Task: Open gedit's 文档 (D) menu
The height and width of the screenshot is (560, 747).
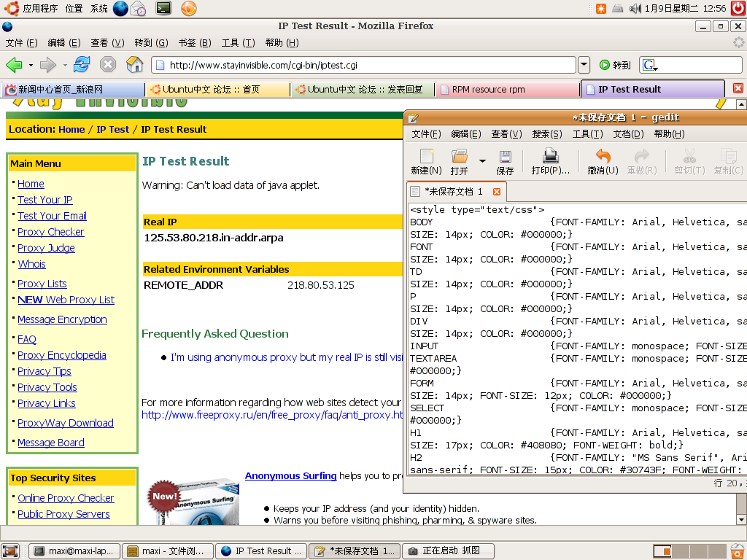Action: tap(628, 134)
